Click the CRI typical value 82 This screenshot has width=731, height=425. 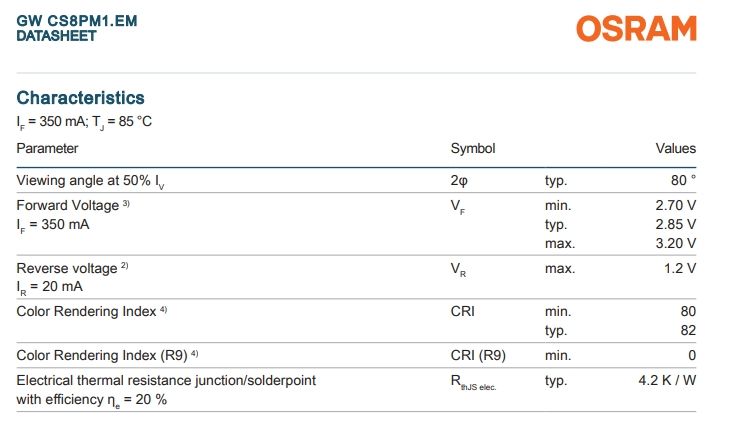point(687,330)
